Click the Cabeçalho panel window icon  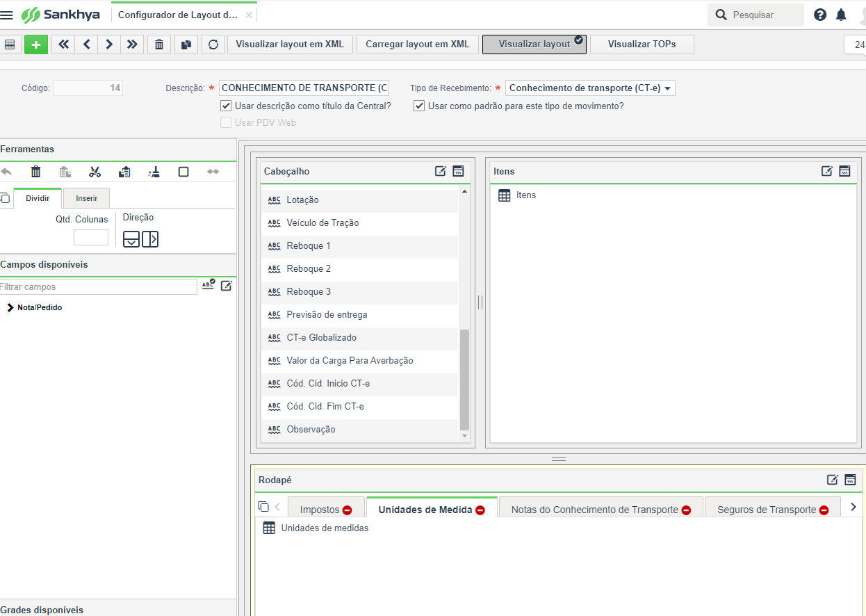pyautogui.click(x=458, y=171)
